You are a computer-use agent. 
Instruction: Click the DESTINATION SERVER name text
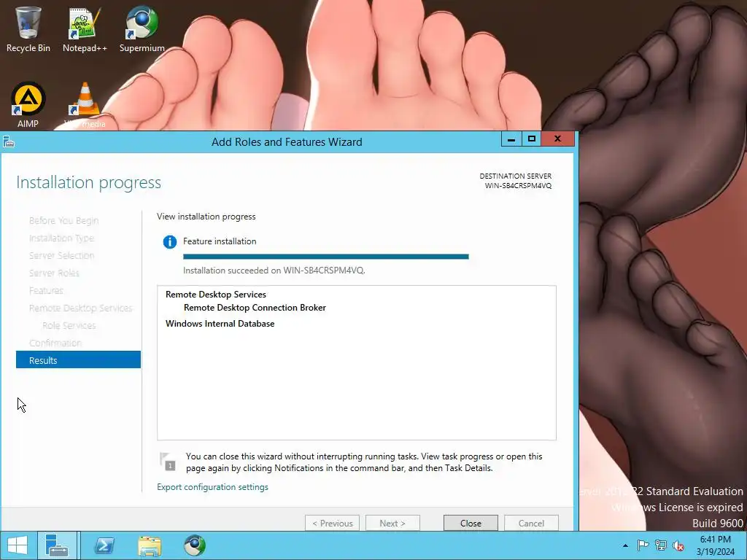519,186
